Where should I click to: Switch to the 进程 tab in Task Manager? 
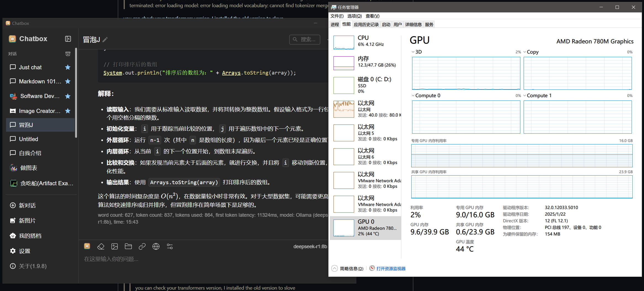[x=335, y=24]
